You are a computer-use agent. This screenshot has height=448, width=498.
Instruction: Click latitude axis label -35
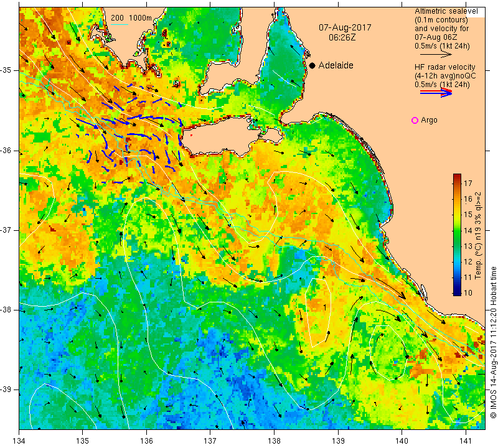6,70
